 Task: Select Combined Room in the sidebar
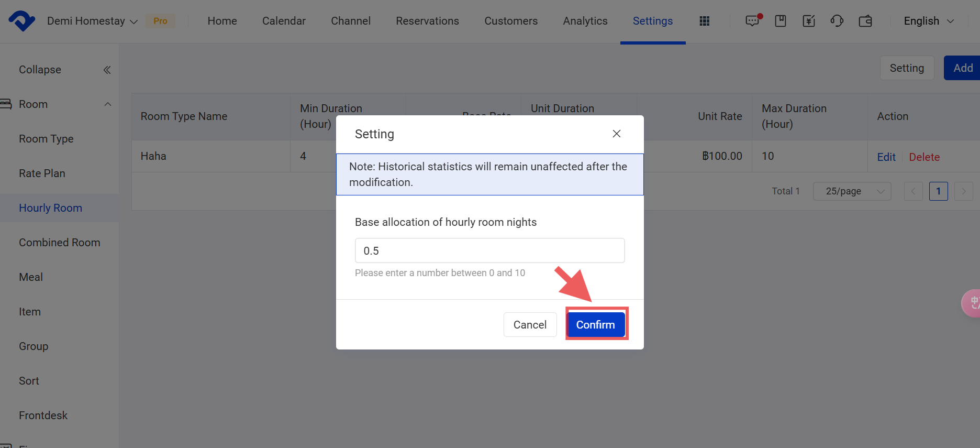click(60, 243)
